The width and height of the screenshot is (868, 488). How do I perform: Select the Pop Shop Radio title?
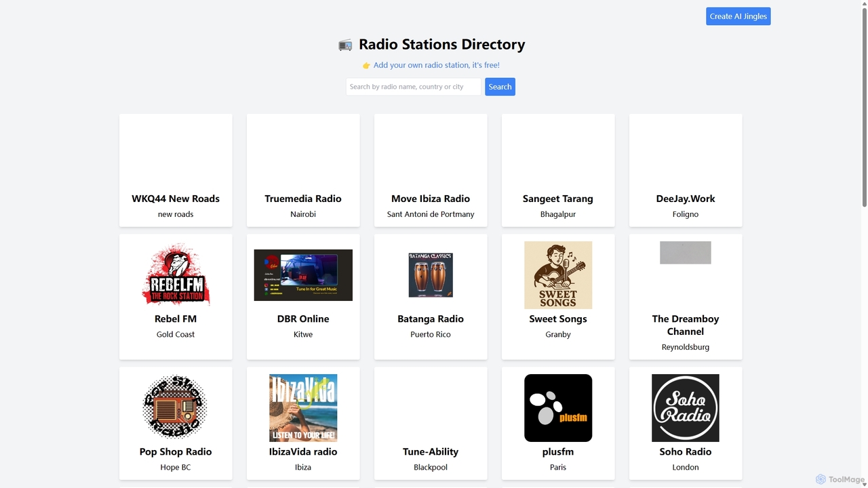click(x=176, y=451)
